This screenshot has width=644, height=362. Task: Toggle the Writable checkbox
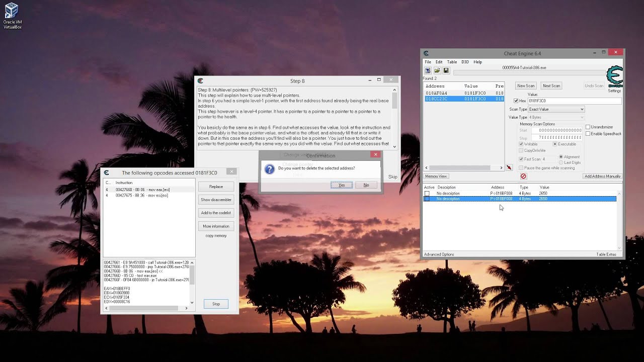521,144
